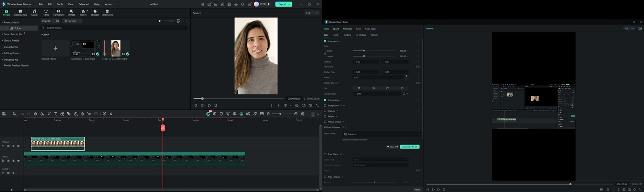This screenshot has width=644, height=192.
Task: Enable the Track Matte checkbox
Action: (325, 154)
